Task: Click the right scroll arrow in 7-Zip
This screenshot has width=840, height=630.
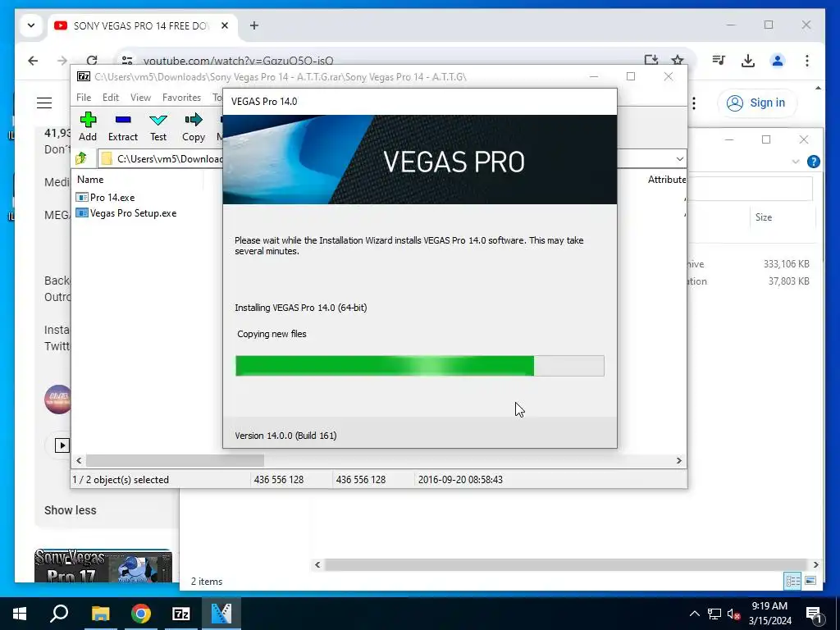Action: [678, 461]
